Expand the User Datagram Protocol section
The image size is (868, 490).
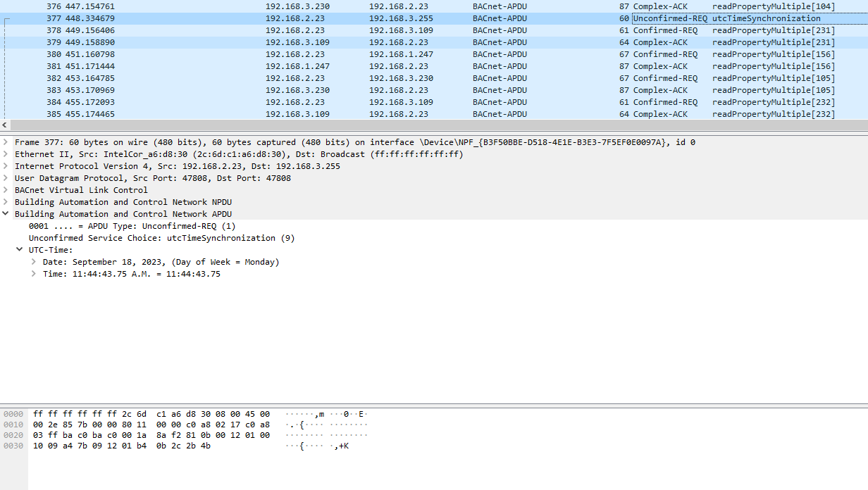pyautogui.click(x=6, y=178)
